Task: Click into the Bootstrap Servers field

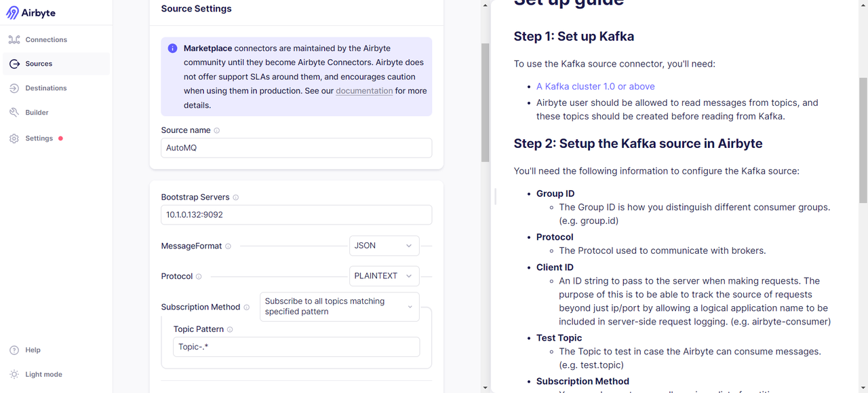Action: coord(296,215)
